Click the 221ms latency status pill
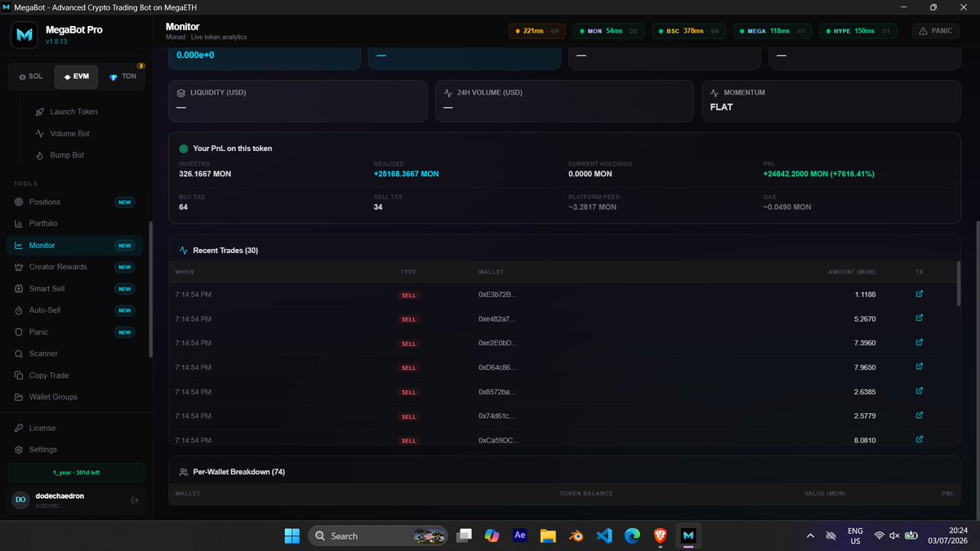The image size is (980, 551). coord(537,31)
